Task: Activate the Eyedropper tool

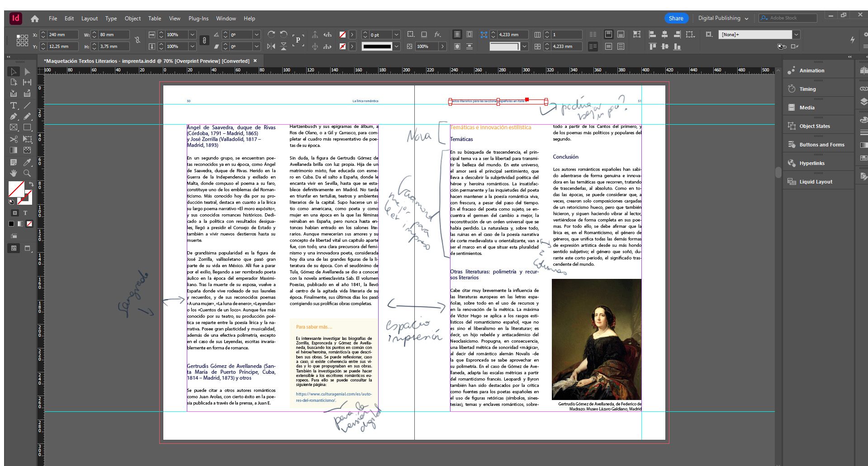Action: [27, 162]
